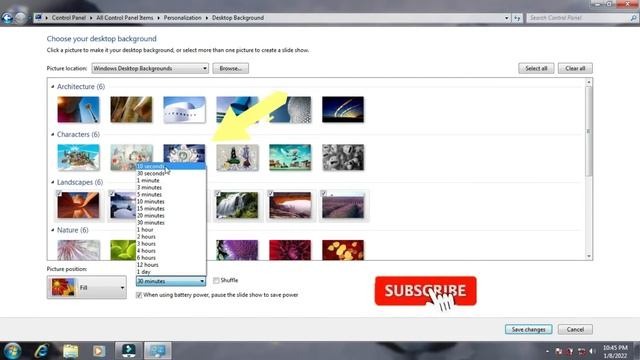Image resolution: width=640 pixels, height=360 pixels.
Task: Collapse the Architecture group
Action: [x=53, y=87]
